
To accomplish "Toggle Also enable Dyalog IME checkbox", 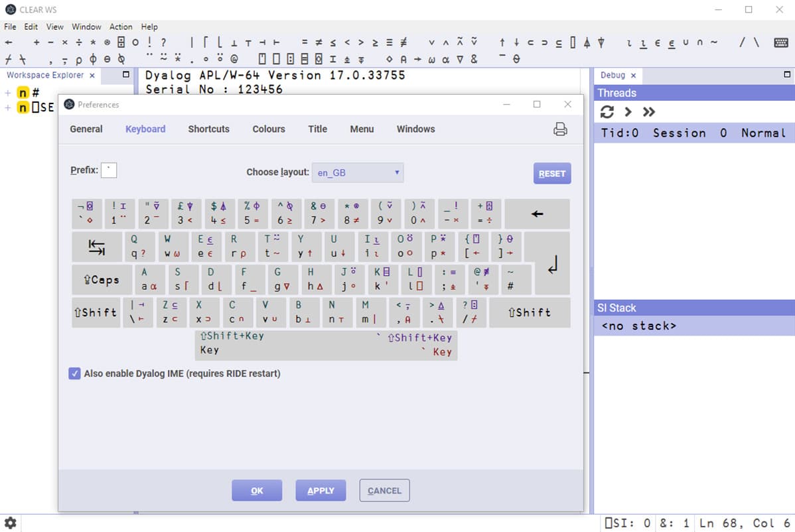I will (x=74, y=373).
